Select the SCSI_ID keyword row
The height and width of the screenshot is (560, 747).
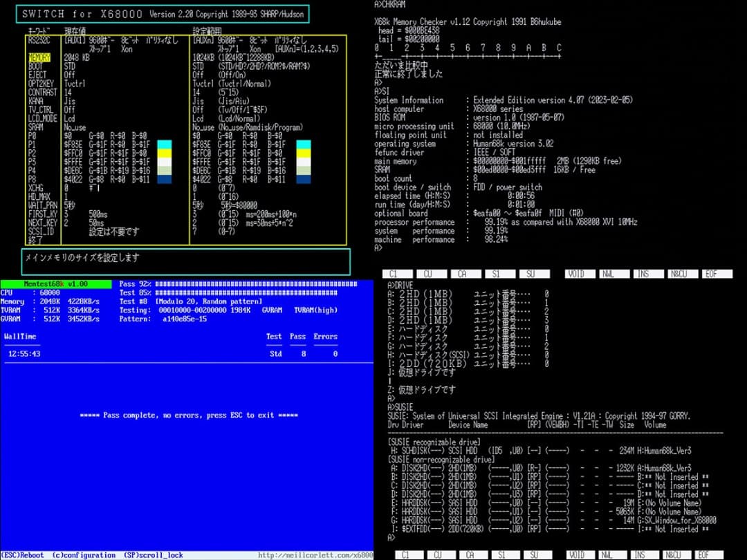point(41,232)
